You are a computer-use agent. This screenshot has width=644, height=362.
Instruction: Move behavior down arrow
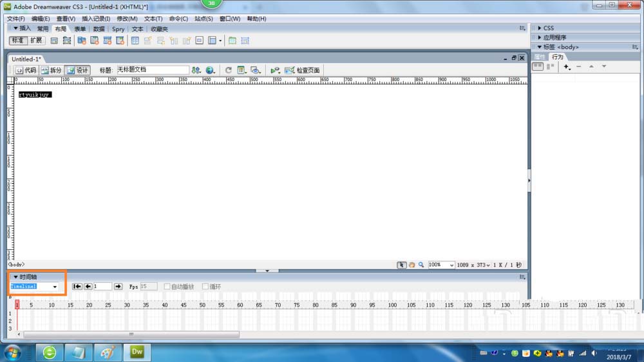[x=604, y=66]
